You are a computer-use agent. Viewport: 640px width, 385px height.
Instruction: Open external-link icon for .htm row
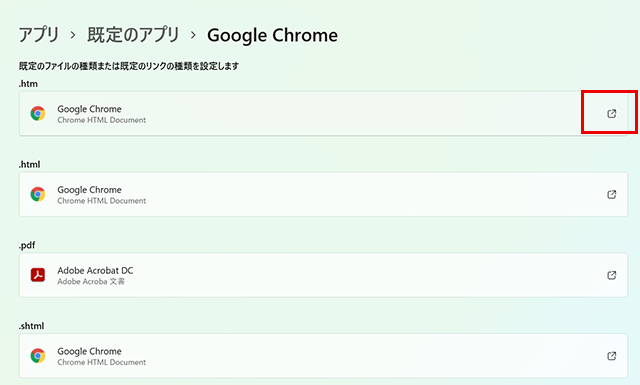[611, 113]
